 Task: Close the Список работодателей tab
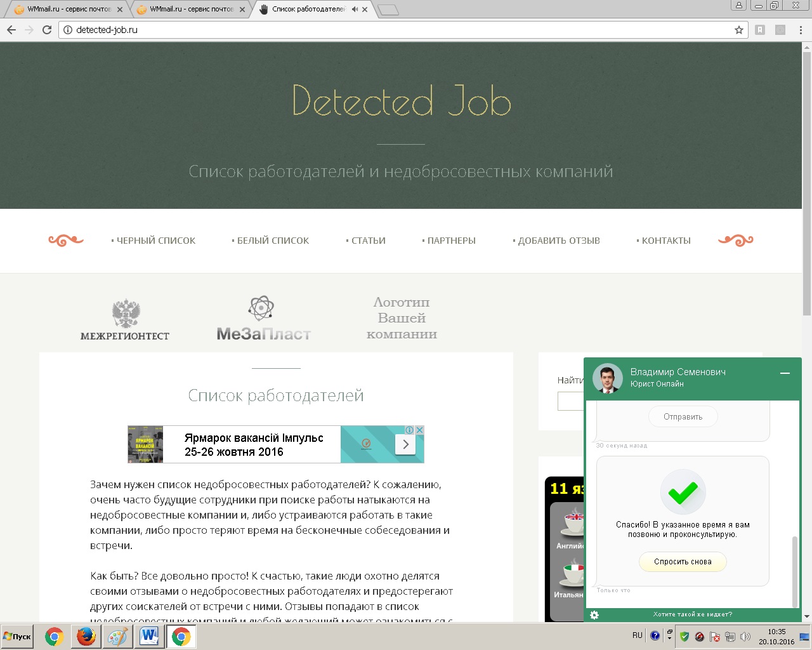365,10
